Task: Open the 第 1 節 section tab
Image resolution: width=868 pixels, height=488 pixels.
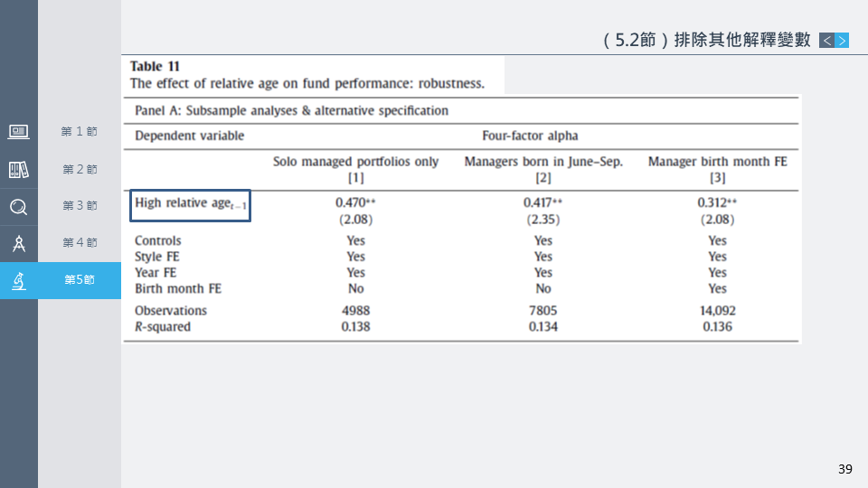Action: 80,132
